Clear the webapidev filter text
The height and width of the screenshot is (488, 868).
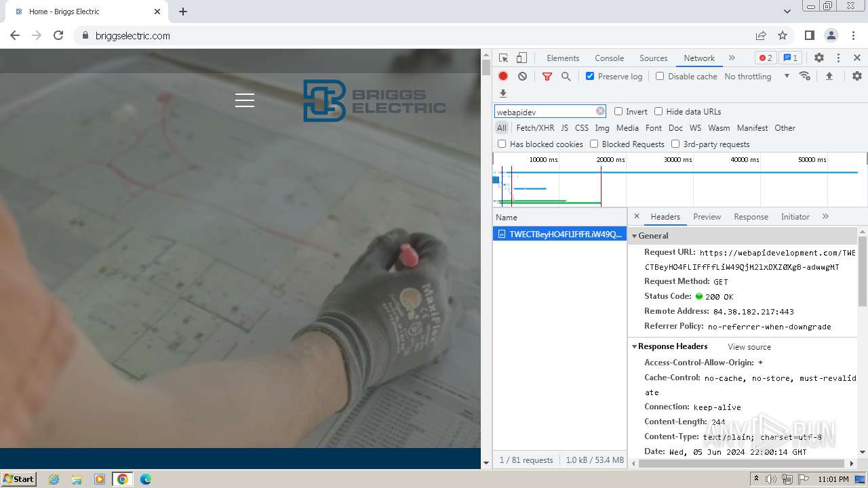[600, 111]
